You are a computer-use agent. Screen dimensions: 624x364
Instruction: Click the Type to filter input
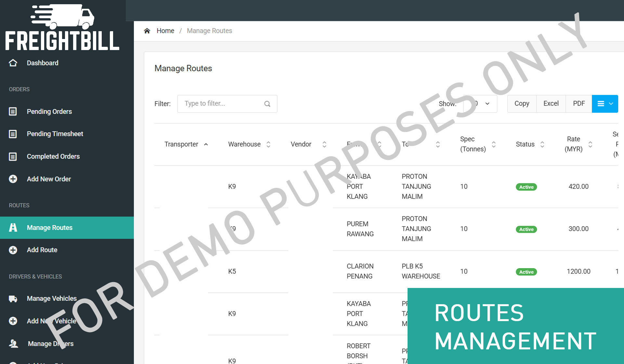click(x=227, y=104)
